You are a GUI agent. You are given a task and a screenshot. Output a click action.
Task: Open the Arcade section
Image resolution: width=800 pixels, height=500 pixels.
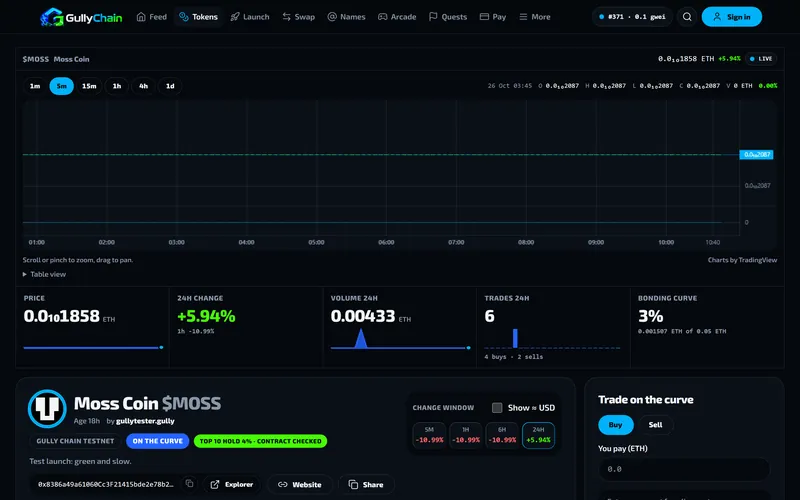[397, 17]
